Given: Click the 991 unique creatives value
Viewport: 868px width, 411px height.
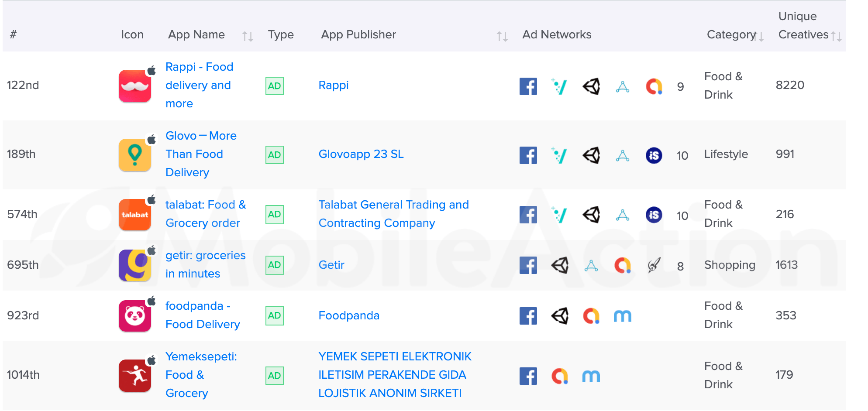Looking at the screenshot, I should (785, 154).
